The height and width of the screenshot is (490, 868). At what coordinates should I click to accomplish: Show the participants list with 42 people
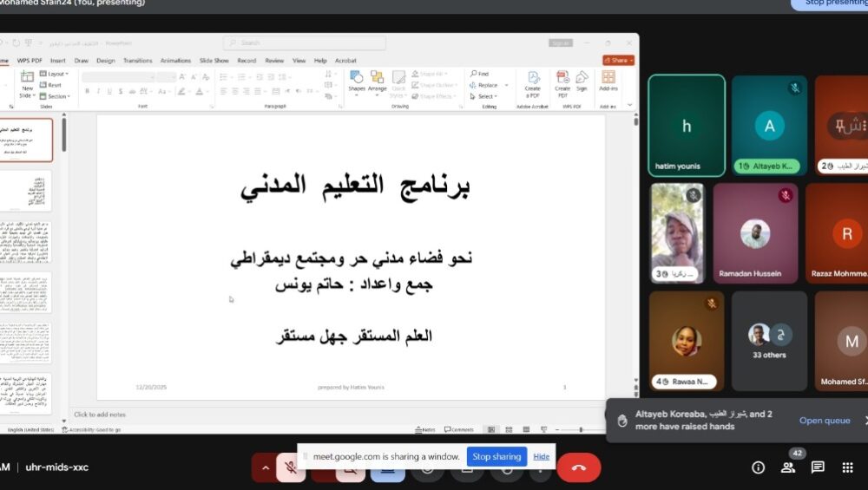click(788, 467)
